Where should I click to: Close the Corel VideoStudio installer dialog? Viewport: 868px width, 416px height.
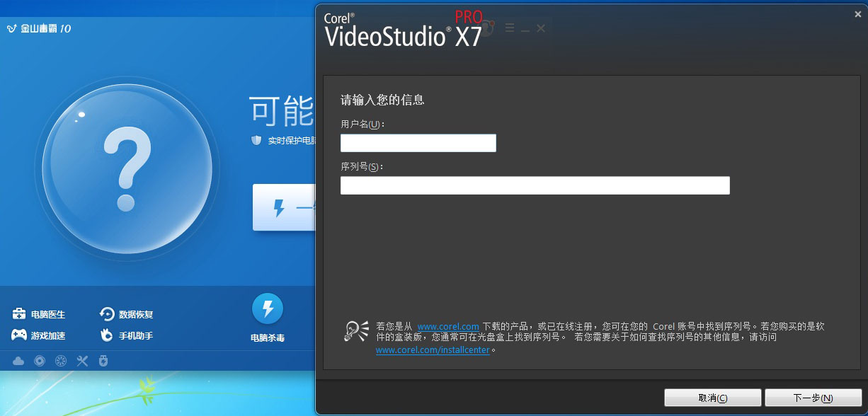(x=858, y=13)
